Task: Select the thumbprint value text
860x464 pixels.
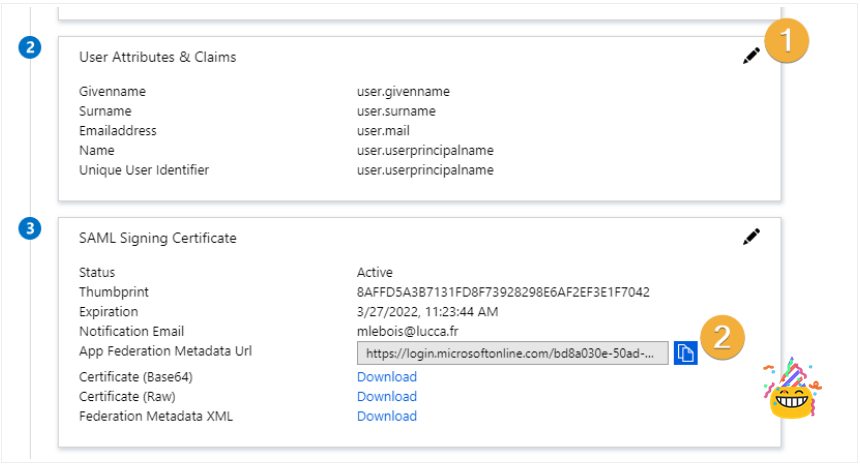Action: (503, 292)
